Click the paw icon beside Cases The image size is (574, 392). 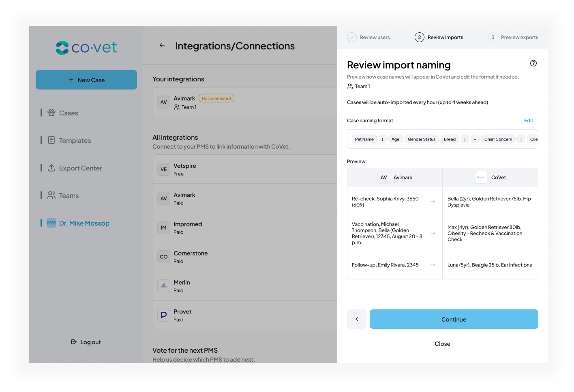[51, 113]
